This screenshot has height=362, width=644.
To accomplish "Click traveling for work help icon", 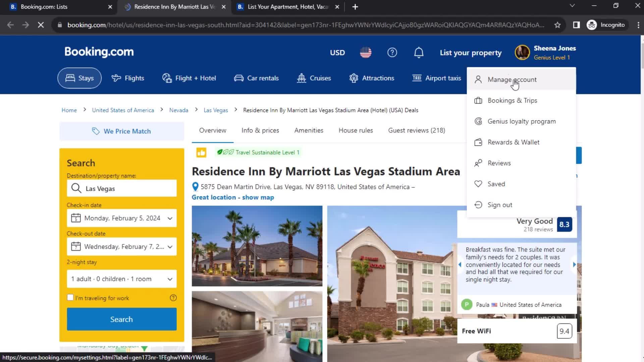I will (x=173, y=298).
